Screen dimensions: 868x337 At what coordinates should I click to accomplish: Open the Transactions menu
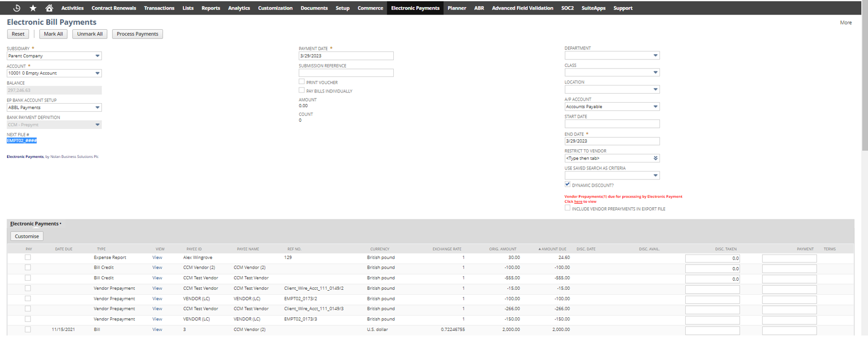pyautogui.click(x=159, y=8)
